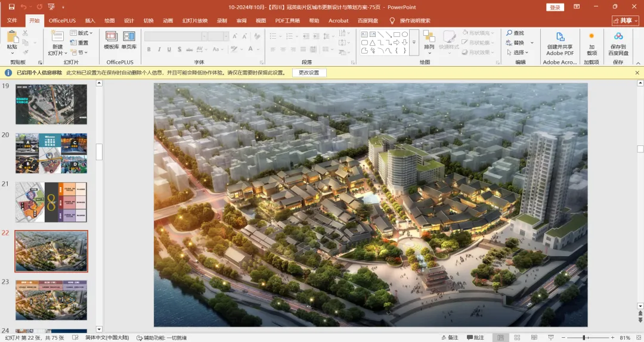Viewport: 644px width, 342px height.
Task: Start slideshow from beginning via quick access icon
Action: click(51, 7)
